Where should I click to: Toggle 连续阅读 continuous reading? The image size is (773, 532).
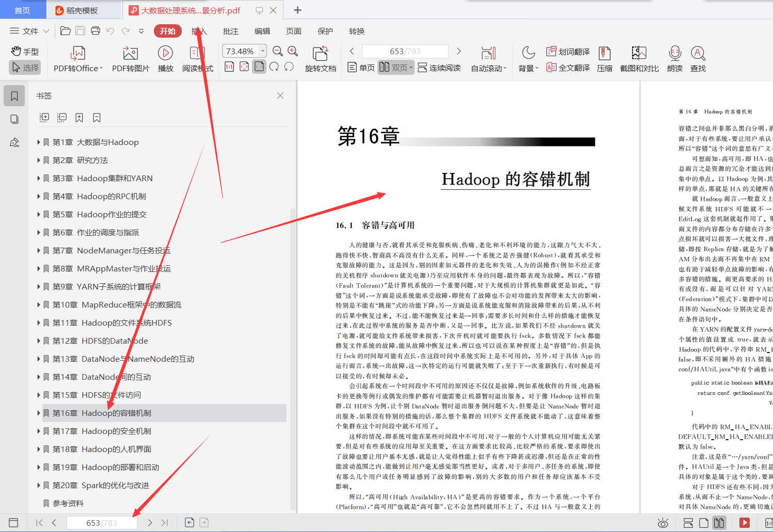point(439,68)
